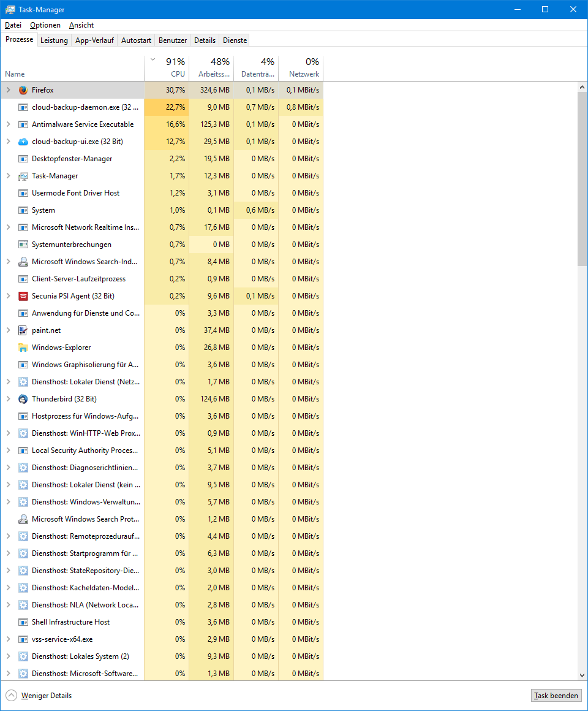Sort by the CPU column header
Viewport: 588px width, 711px height.
pyautogui.click(x=167, y=67)
